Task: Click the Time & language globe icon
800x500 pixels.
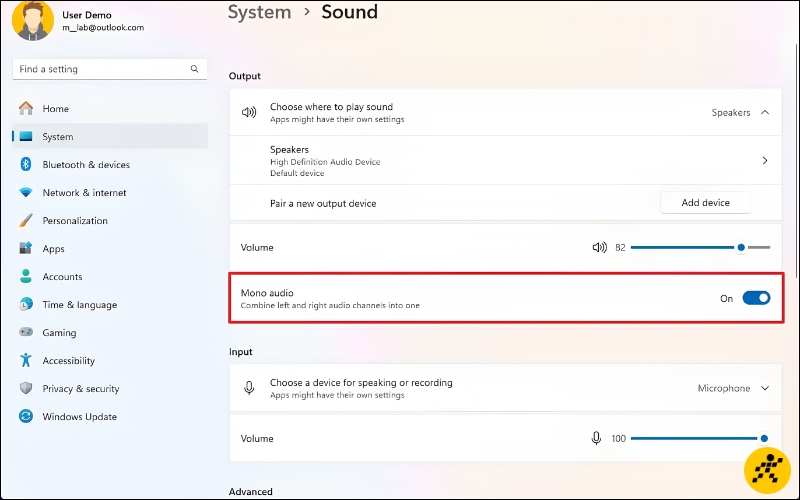Action: (x=26, y=304)
